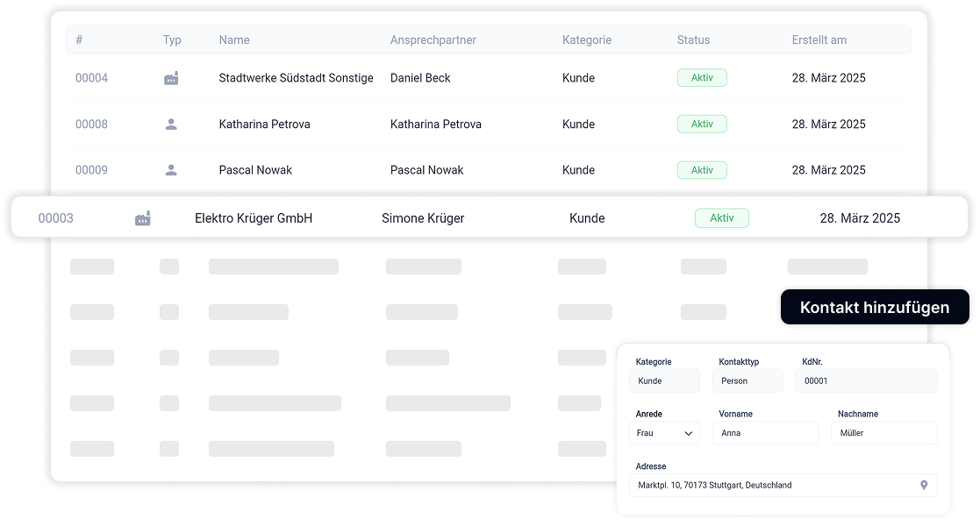Screen dimensions: 980x526
Task: Click the person icon for Katharina Petrova
Action: click(x=171, y=124)
